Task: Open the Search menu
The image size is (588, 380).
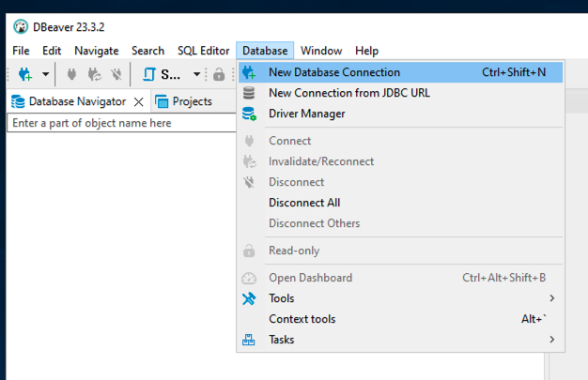Action: coord(147,51)
